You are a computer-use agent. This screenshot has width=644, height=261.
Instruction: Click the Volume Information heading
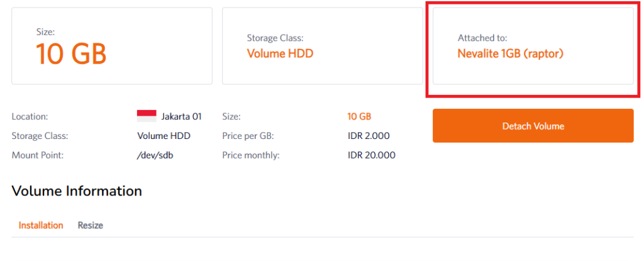click(77, 191)
